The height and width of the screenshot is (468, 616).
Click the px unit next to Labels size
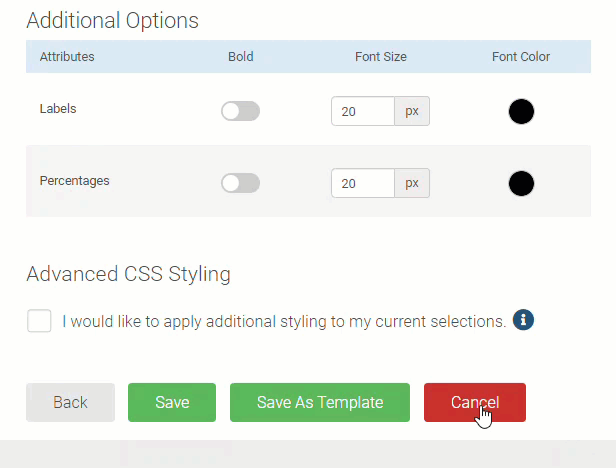(x=412, y=111)
